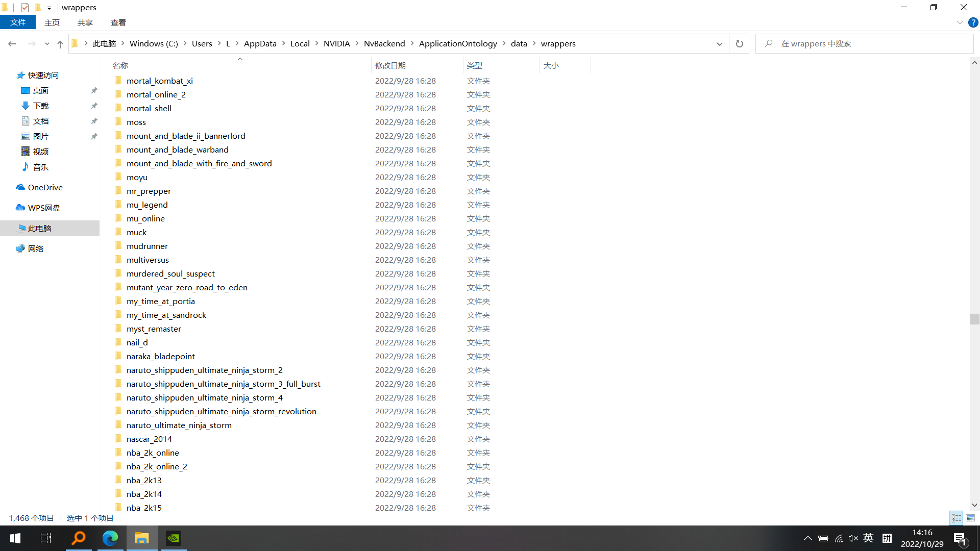The width and height of the screenshot is (980, 551).
Task: Navigate to NvBackend in breadcrumb path
Action: click(x=384, y=44)
